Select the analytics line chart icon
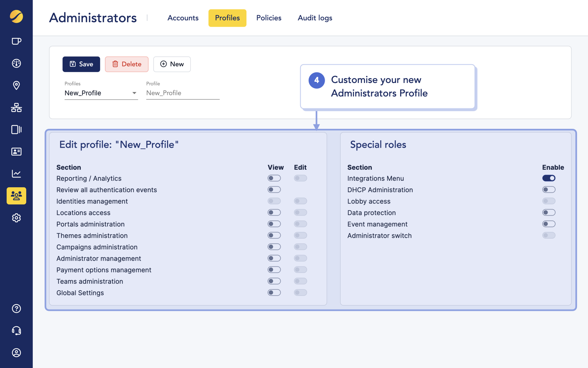The width and height of the screenshot is (588, 368). 16,173
